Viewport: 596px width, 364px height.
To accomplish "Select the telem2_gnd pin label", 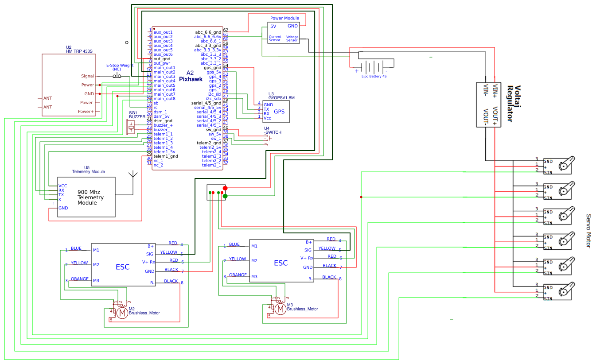I will pos(209,143).
